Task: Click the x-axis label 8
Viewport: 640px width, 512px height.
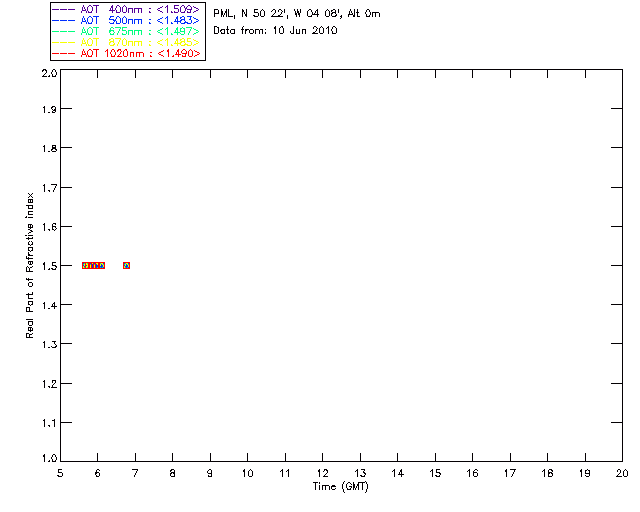Action: (173, 473)
